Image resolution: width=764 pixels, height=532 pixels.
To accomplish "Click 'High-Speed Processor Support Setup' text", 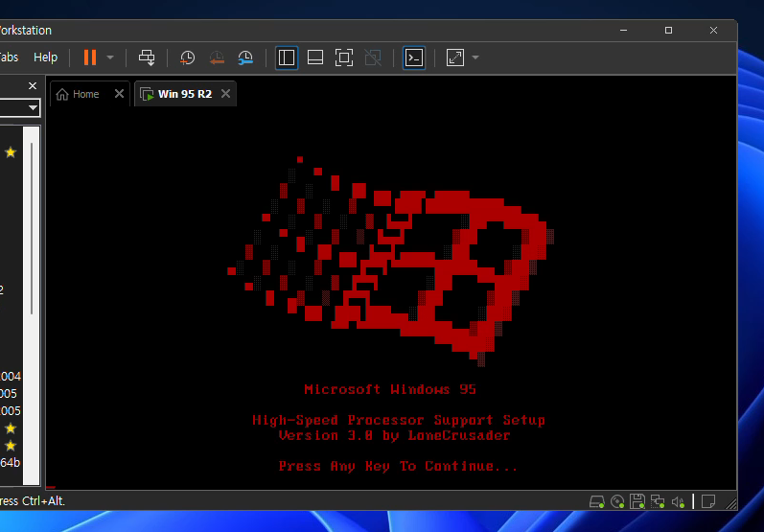I will click(x=399, y=420).
